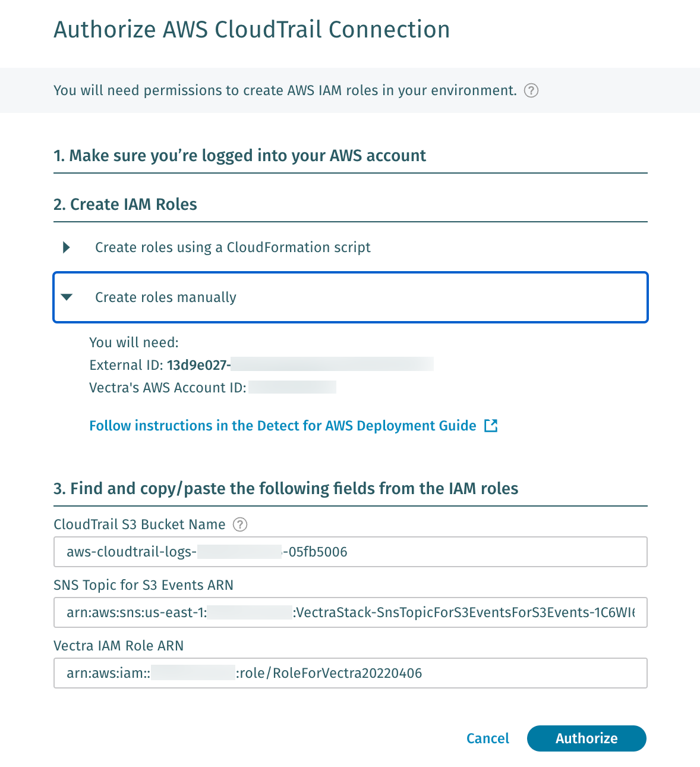Open the Detect for AWS Deployment Guide link
Image resolution: width=700 pixels, height=767 pixels.
coord(283,426)
